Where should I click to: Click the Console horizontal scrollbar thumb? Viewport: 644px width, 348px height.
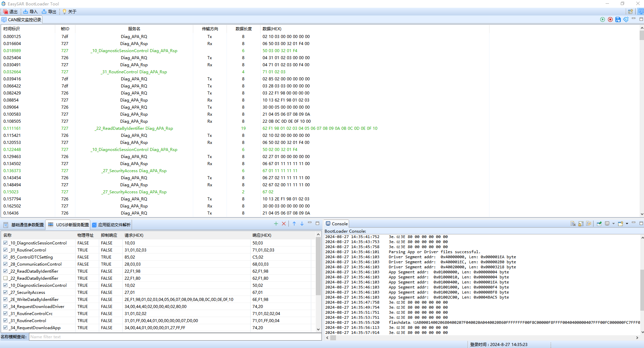coord(333,338)
